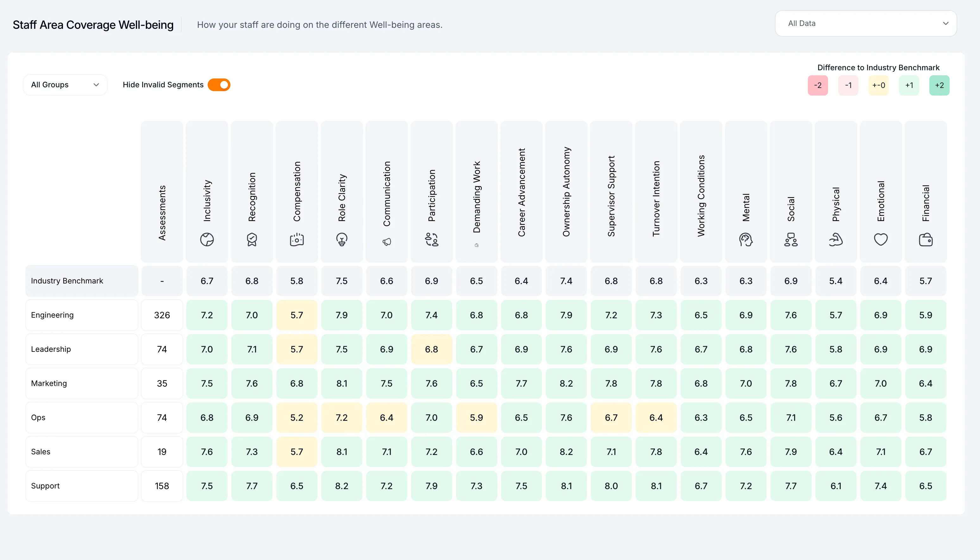
Task: Click the -2 red legend swatch
Action: 818,85
